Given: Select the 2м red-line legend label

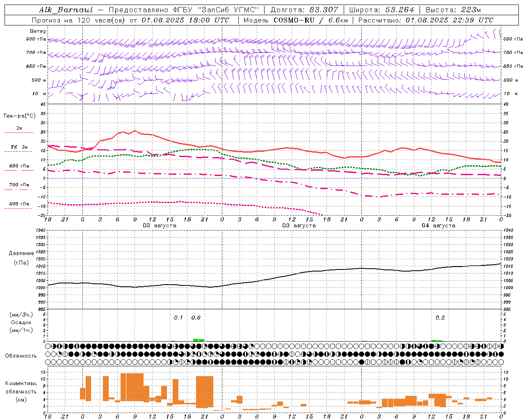Looking at the screenshot, I should [x=19, y=128].
